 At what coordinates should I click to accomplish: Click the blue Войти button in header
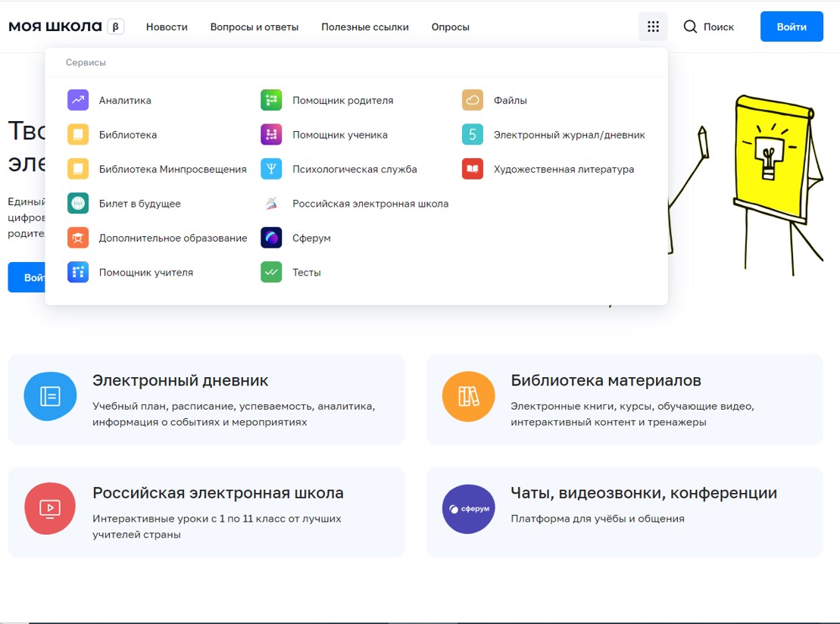coord(792,27)
